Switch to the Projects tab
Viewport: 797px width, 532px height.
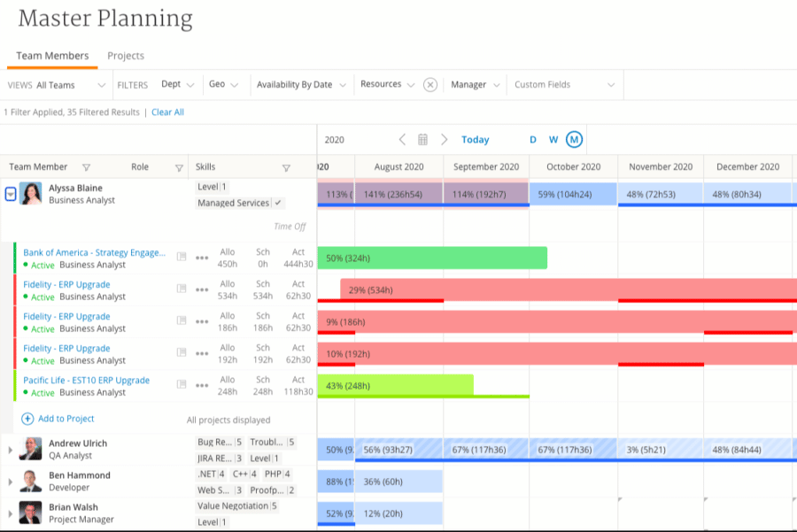point(126,56)
